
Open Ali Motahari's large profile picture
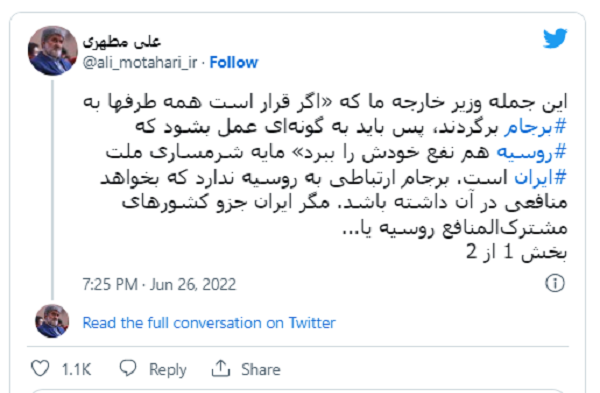coord(53,51)
